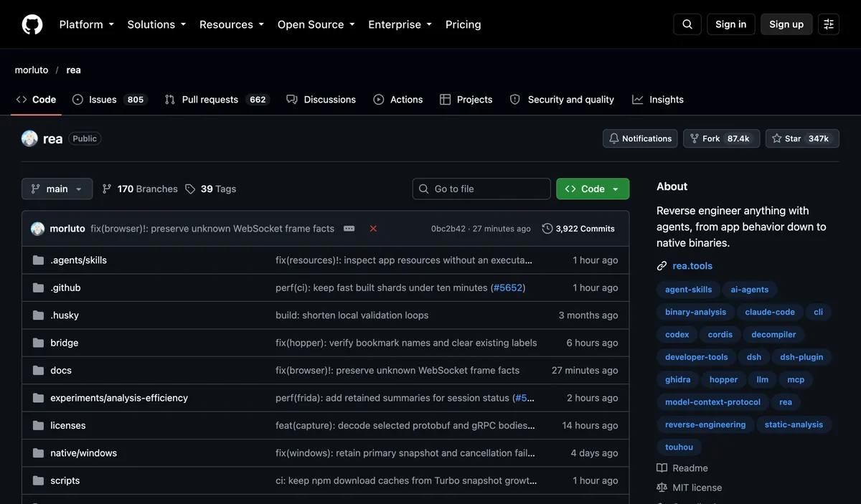Click the .husky folder icon

point(38,315)
